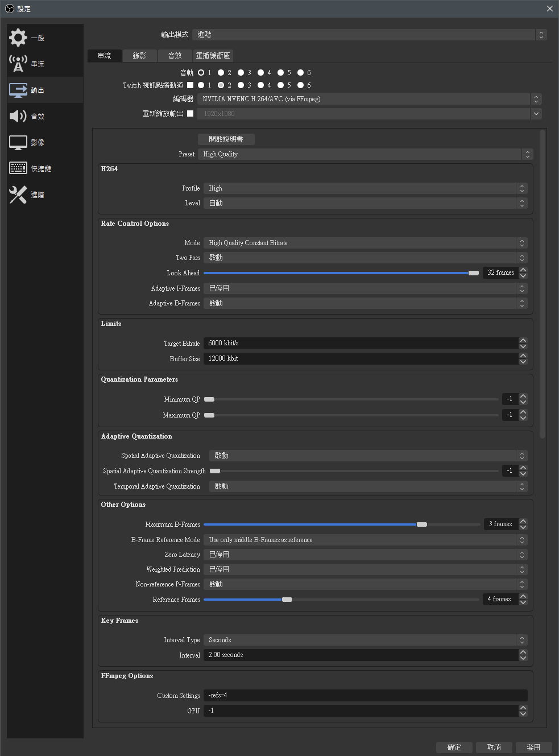Click the 開啟說明書 open manual button
Viewport: 559px width, 756px height.
pos(226,139)
